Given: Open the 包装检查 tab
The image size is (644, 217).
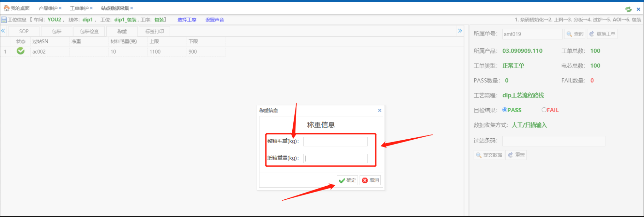Looking at the screenshot, I should (89, 31).
